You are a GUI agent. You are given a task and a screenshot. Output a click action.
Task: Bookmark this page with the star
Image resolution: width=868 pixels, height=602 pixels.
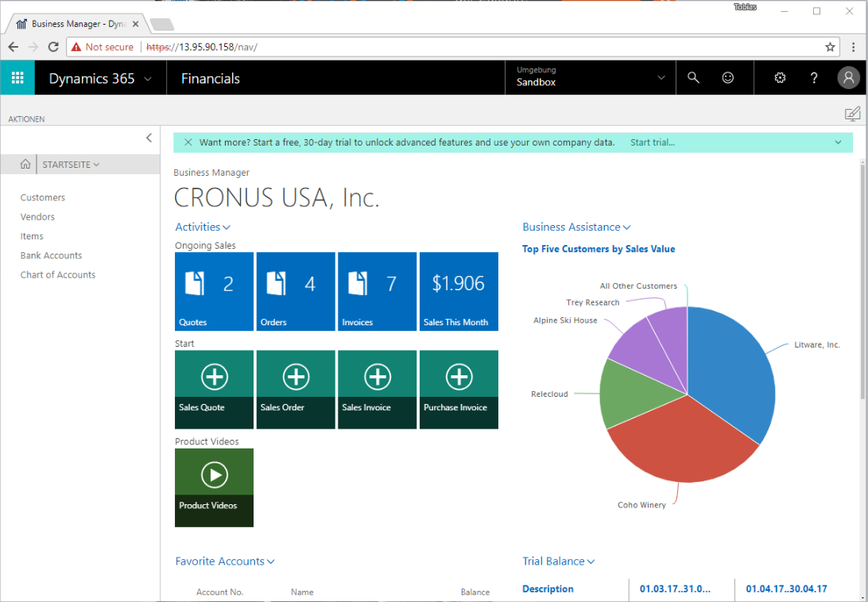[830, 47]
